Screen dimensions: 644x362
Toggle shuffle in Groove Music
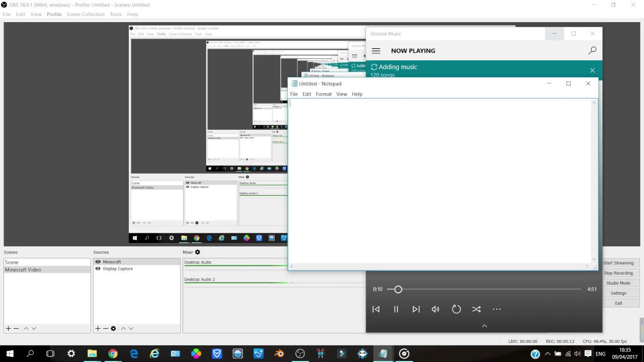[x=476, y=309]
